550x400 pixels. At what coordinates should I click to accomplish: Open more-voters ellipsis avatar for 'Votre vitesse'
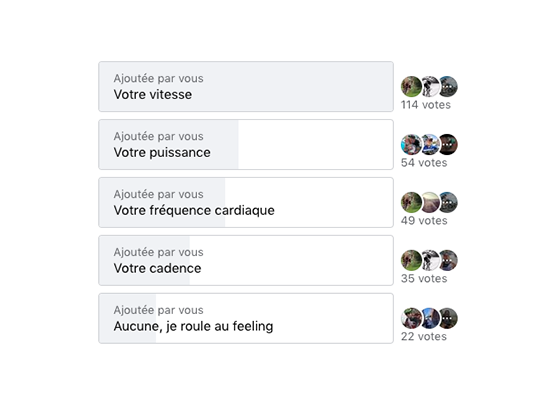448,86
